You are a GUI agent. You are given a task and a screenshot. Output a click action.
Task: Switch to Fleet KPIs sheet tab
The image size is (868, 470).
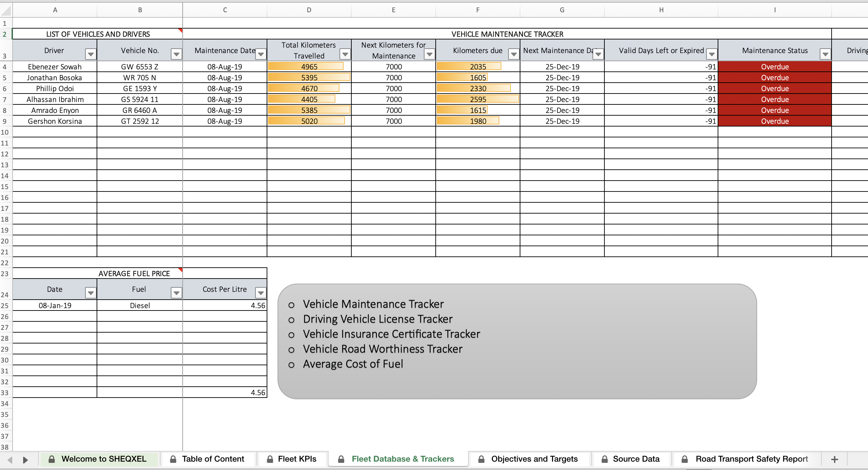tap(293, 459)
